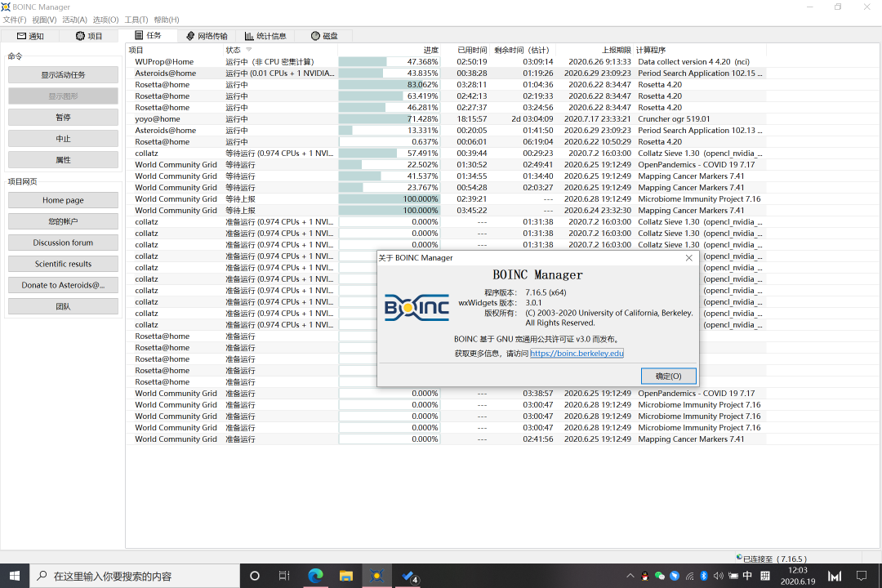Open the Windows notification center icon

click(862, 576)
